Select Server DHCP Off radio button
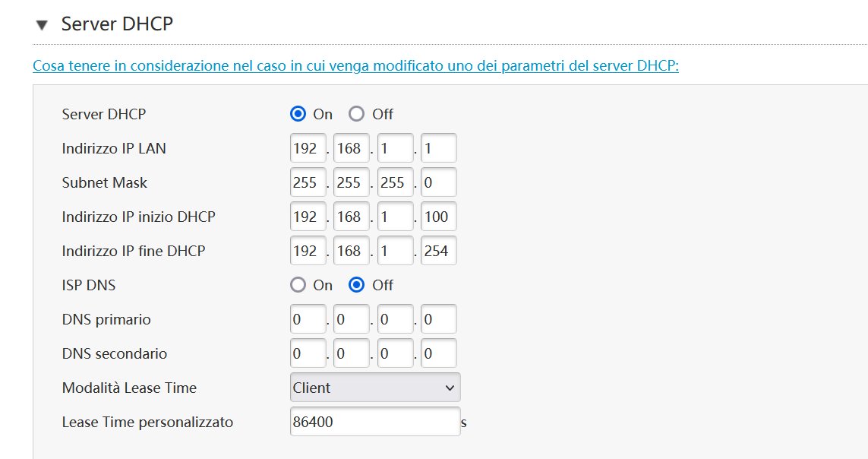Image resolution: width=868 pixels, height=459 pixels. coord(356,114)
